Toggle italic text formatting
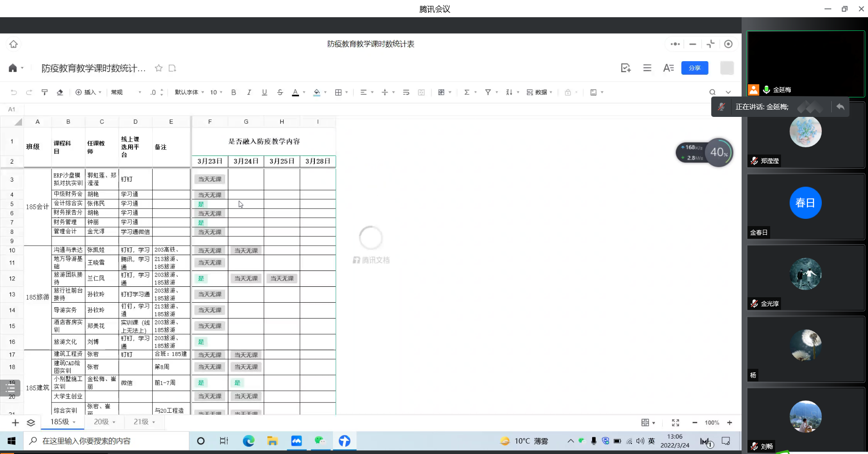Image resolution: width=868 pixels, height=454 pixels. click(249, 92)
